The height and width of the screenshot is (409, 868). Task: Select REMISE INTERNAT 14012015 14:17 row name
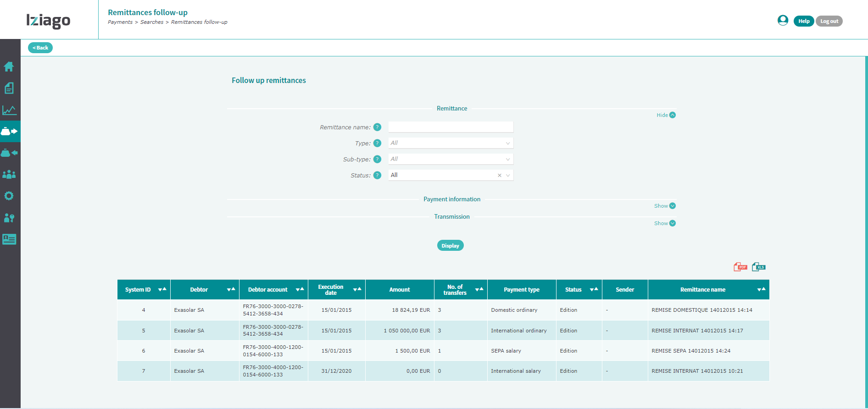[697, 331]
